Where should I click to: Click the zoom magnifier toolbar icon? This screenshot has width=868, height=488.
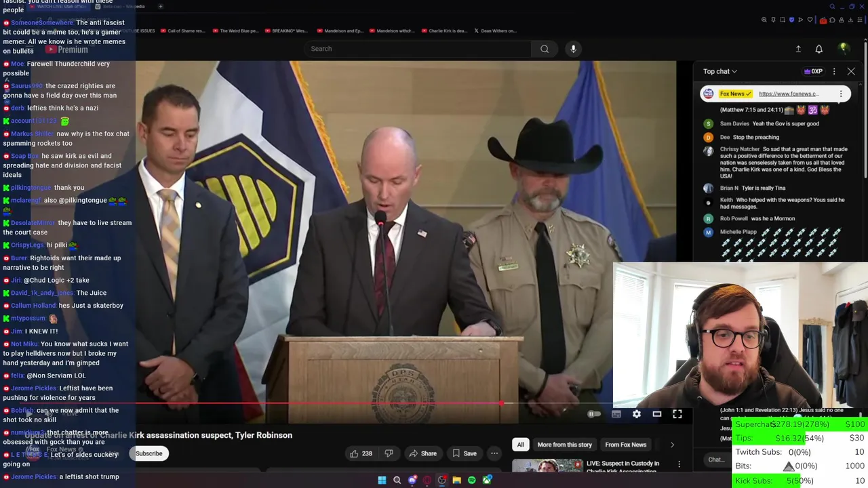764,20
